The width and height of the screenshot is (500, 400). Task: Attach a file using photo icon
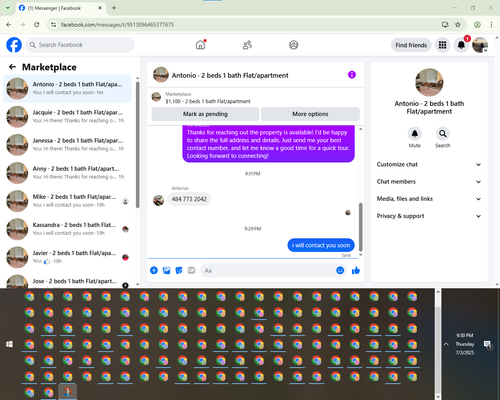[x=166, y=270]
